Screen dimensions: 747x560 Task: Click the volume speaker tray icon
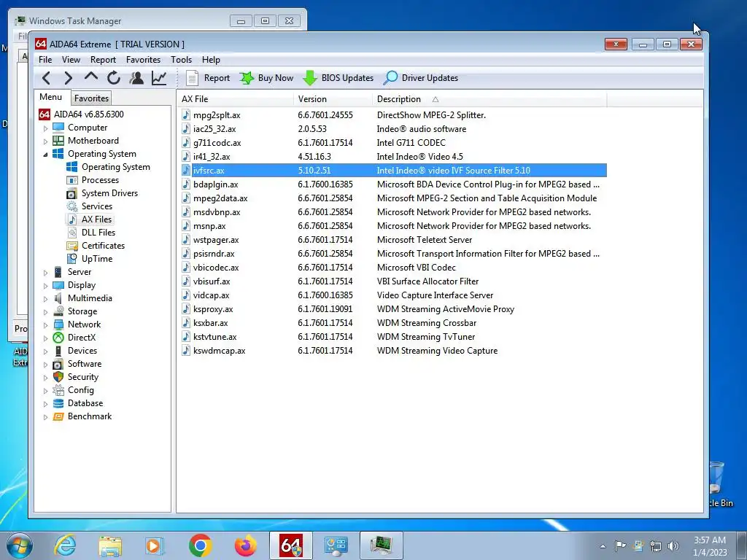[673, 545]
